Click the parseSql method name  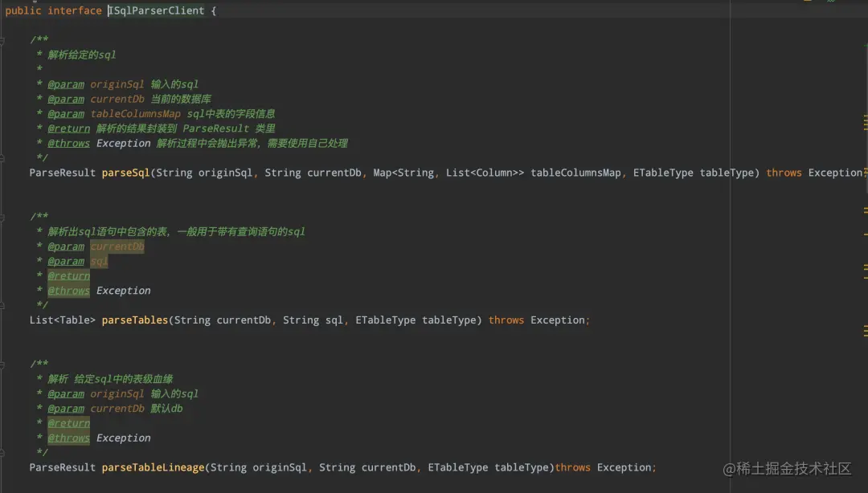(x=125, y=173)
